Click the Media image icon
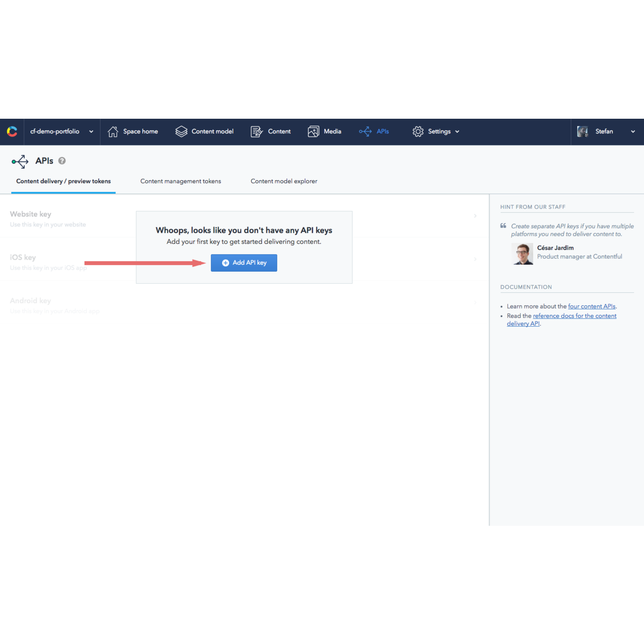 (313, 132)
